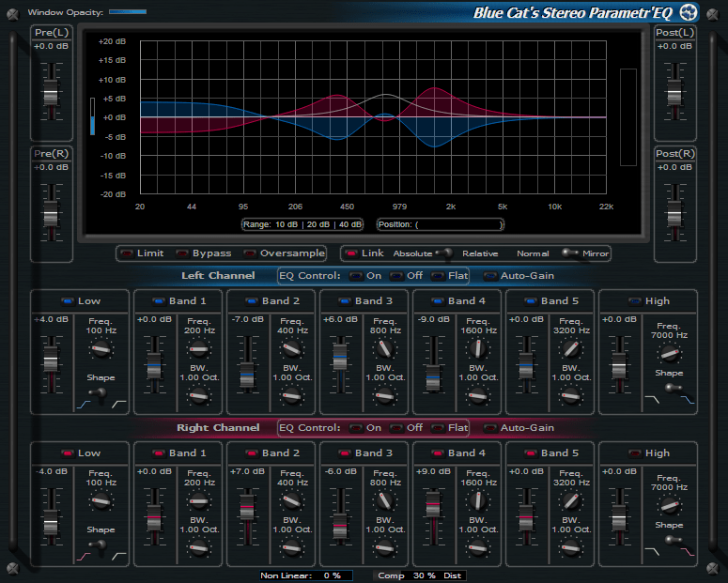Select low-cut shape icon in Left Low band

(x=119, y=405)
